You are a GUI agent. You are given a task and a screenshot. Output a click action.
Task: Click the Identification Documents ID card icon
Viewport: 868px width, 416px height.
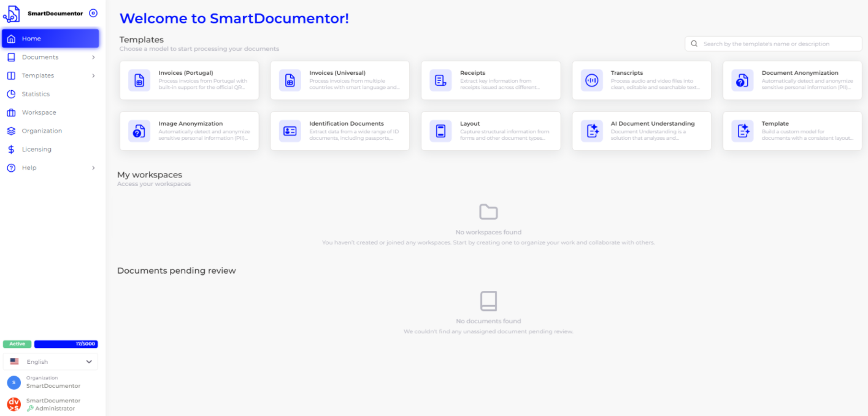click(x=290, y=131)
